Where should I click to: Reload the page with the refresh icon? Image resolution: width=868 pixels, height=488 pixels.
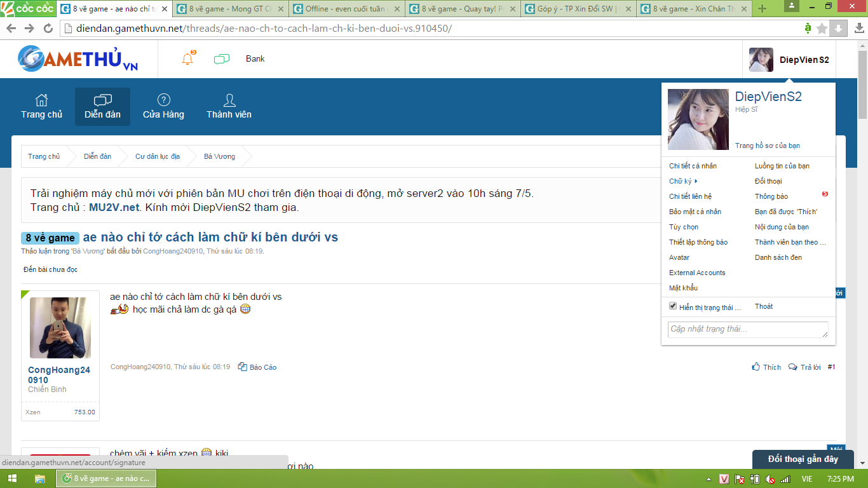48,29
